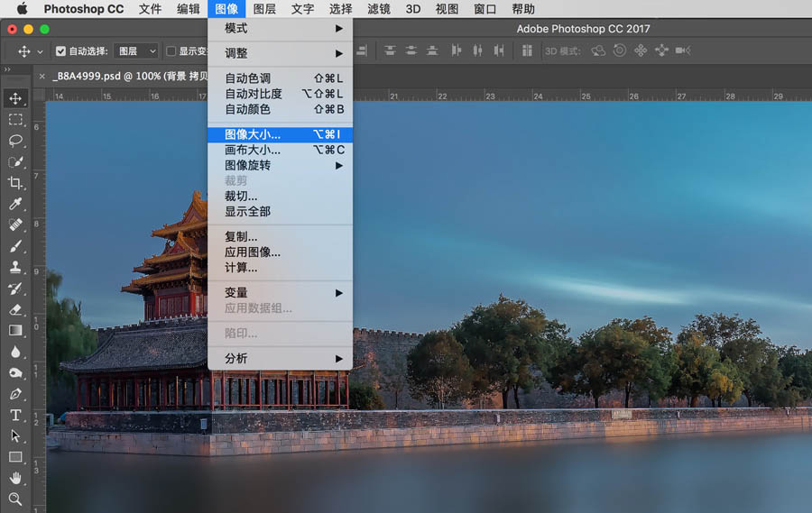Toggle the 自动选择 checkbox
812x513 pixels.
click(x=60, y=50)
